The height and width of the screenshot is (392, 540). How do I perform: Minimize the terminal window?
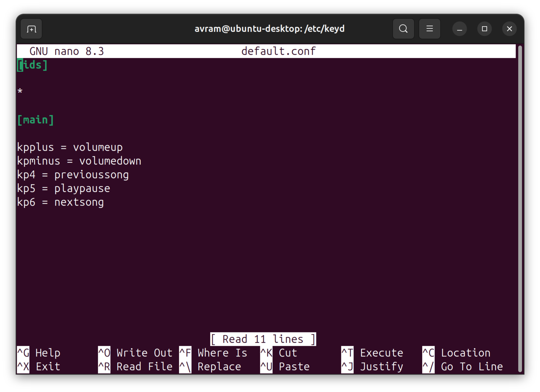[459, 29]
